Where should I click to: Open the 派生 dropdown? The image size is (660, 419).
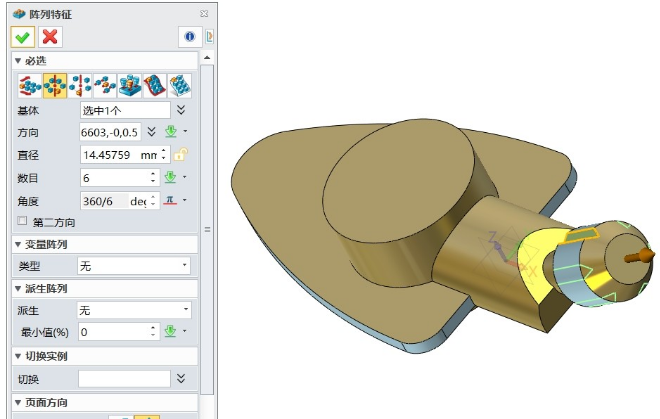click(134, 310)
